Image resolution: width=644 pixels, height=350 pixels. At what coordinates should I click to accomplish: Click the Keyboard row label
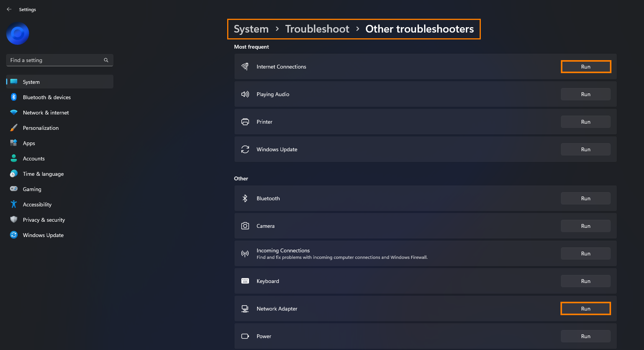click(x=268, y=281)
